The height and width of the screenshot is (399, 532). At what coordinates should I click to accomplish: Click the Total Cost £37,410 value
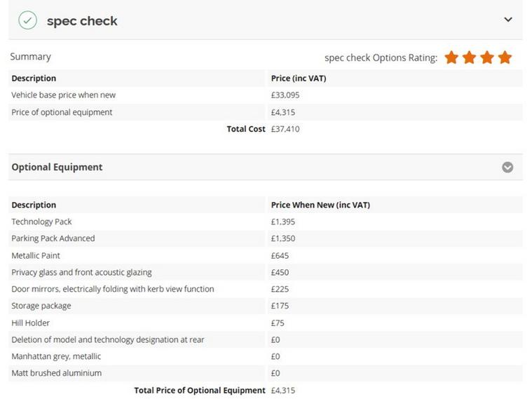285,129
